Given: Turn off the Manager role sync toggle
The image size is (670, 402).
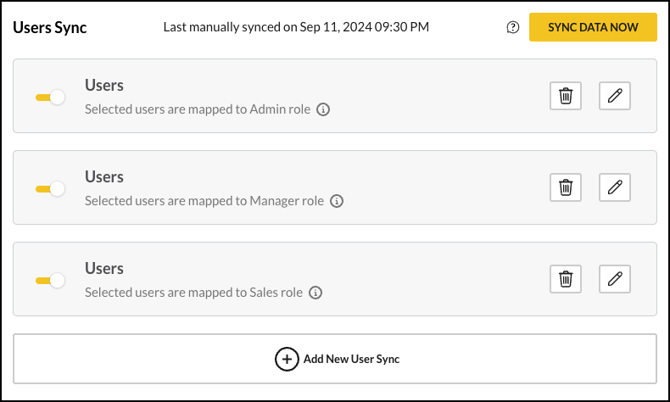Looking at the screenshot, I should point(50,189).
